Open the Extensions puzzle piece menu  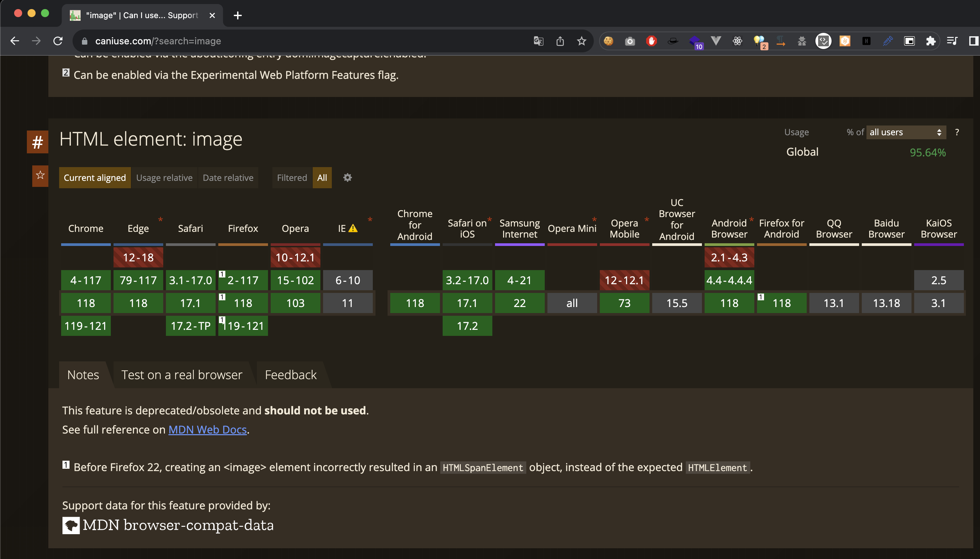[930, 41]
